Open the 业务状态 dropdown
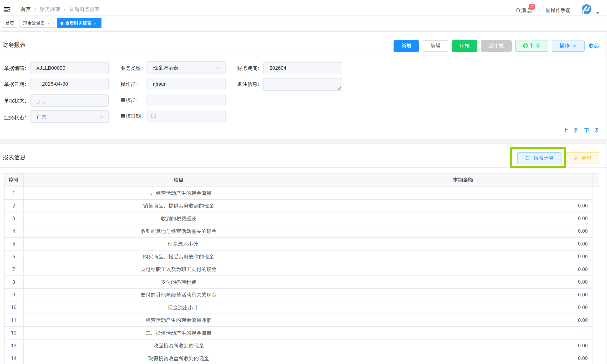Viewport: 607px width, 364px height. [x=70, y=117]
